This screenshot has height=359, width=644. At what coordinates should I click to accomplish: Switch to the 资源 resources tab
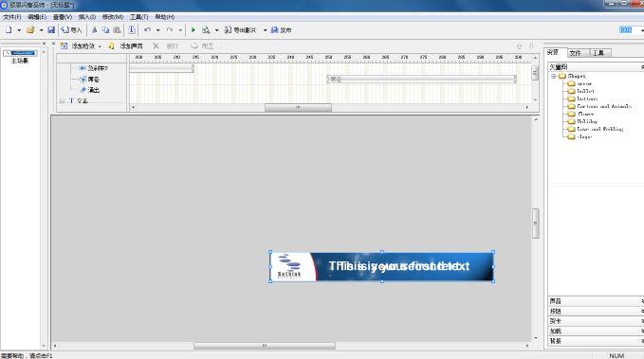point(554,52)
